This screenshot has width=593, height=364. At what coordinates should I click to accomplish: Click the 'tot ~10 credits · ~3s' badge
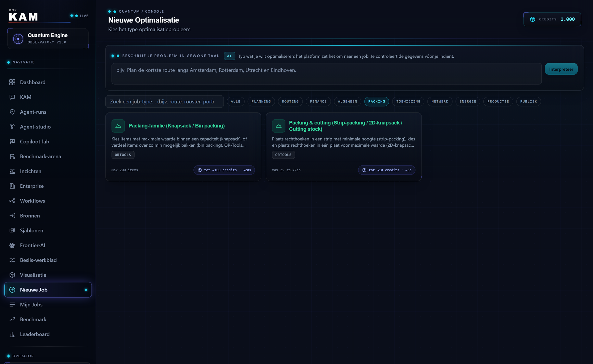pyautogui.click(x=387, y=170)
